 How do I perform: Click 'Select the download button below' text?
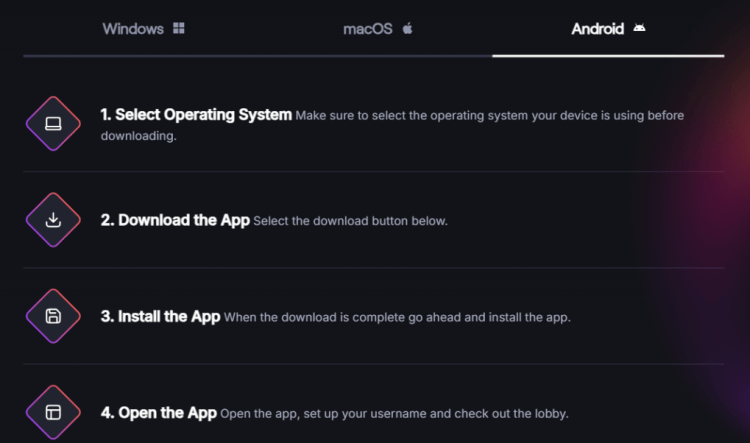pyautogui.click(x=350, y=221)
